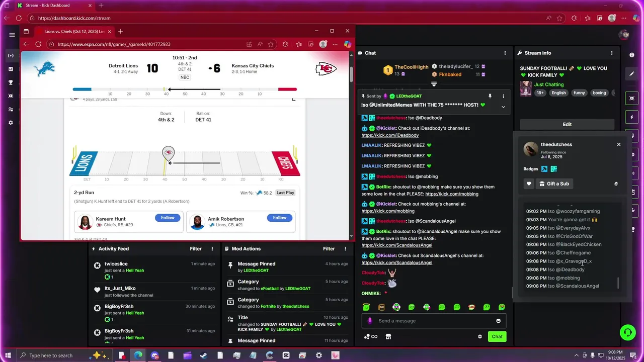The width and height of the screenshot is (644, 362).
Task: Click the Send a message input field
Action: point(434,321)
